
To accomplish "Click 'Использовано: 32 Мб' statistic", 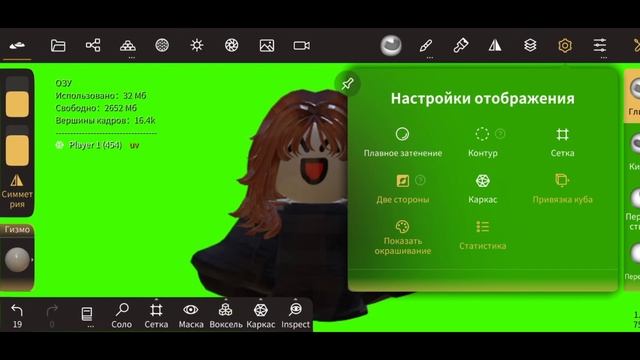I will pos(101,96).
